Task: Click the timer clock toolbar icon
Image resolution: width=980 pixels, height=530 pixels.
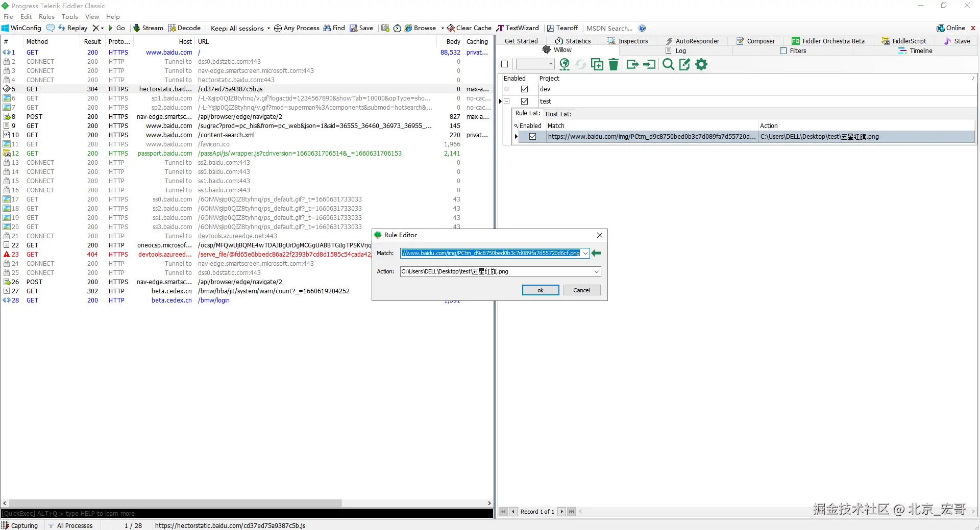Action: (397, 28)
